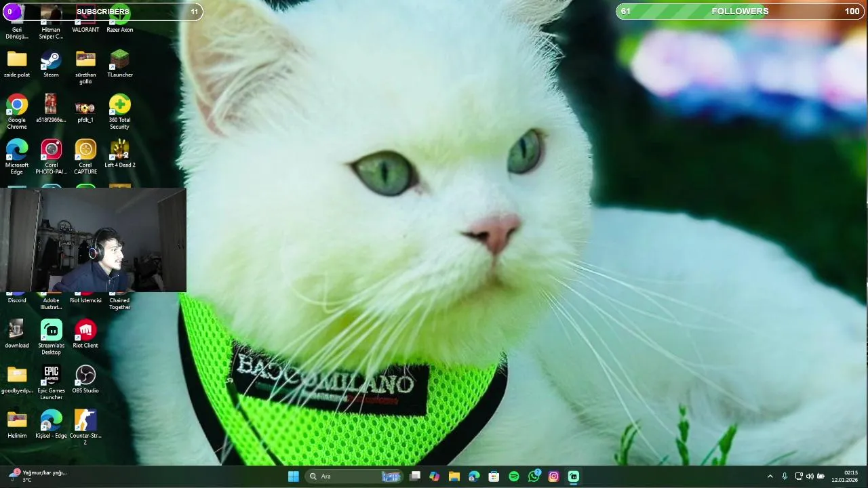The height and width of the screenshot is (488, 868).
Task: Open the battery tray icon
Action: click(x=821, y=476)
